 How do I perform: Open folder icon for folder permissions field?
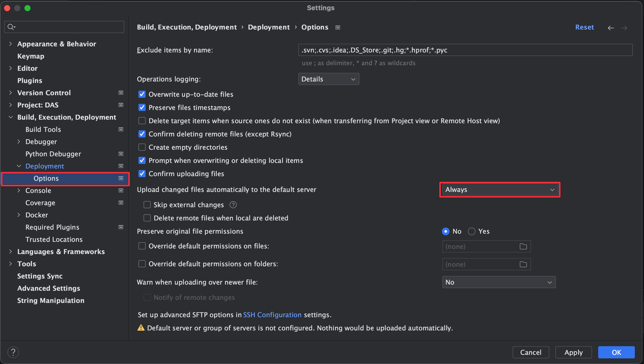pyautogui.click(x=523, y=264)
